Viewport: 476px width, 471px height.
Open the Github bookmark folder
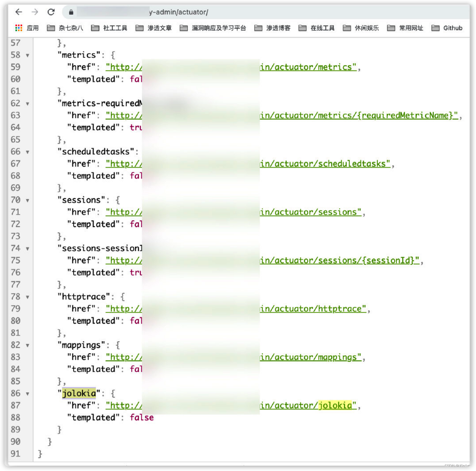pos(447,28)
